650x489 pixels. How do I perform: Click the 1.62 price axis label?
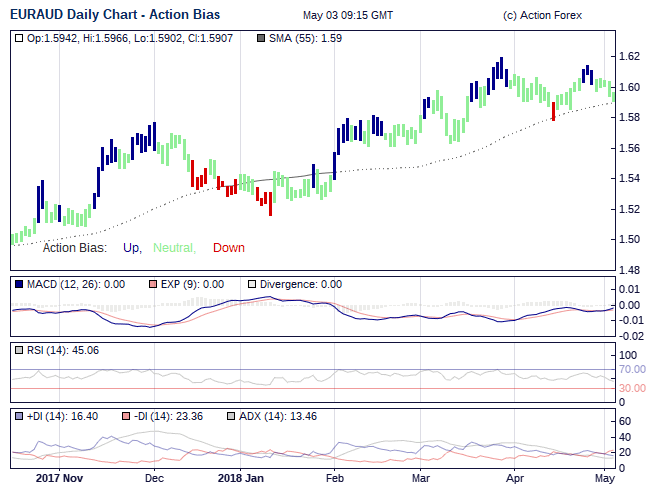pos(629,56)
